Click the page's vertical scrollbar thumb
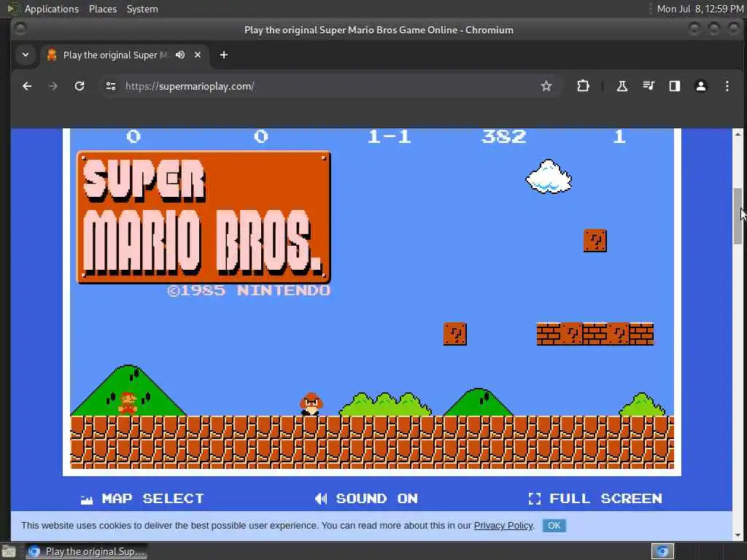The width and height of the screenshot is (747, 560). coord(738,216)
